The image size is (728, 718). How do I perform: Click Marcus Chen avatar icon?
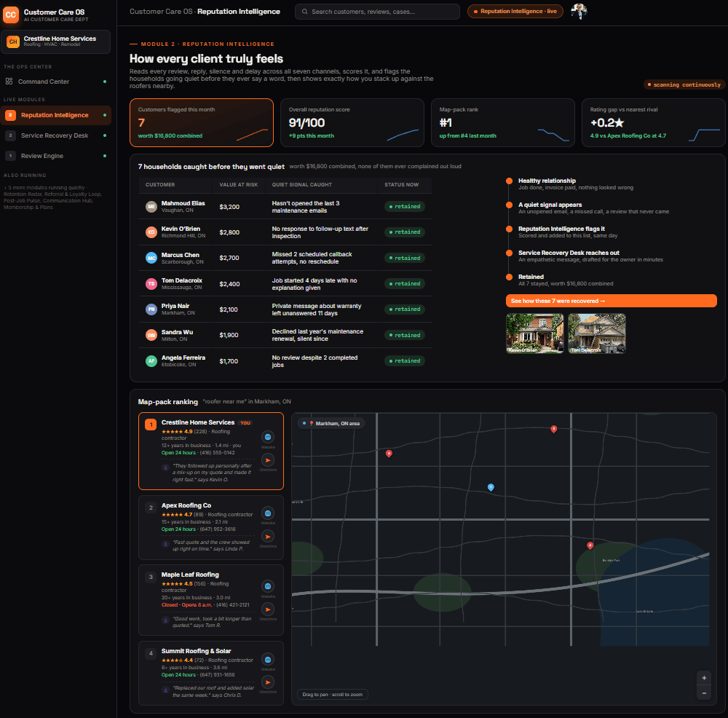pos(151,258)
